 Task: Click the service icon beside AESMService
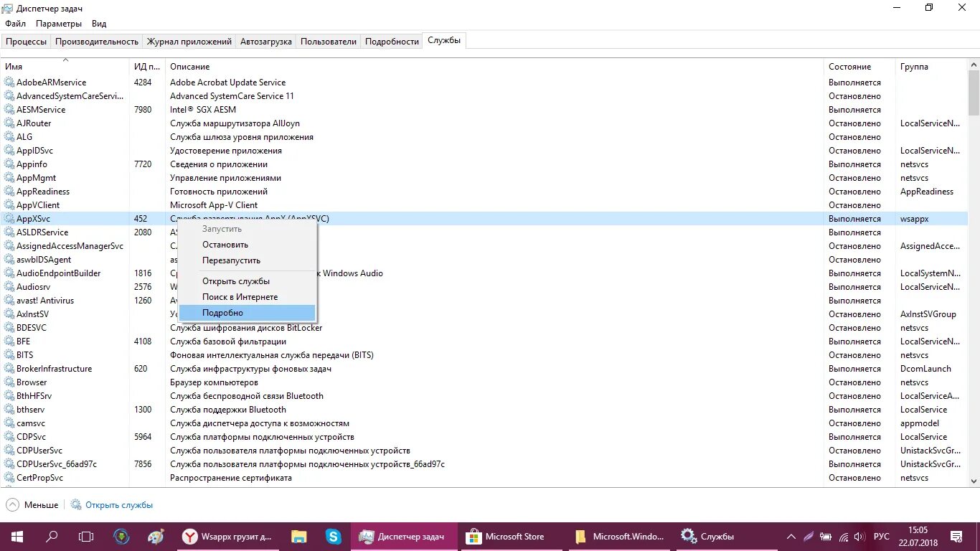pos(9,110)
